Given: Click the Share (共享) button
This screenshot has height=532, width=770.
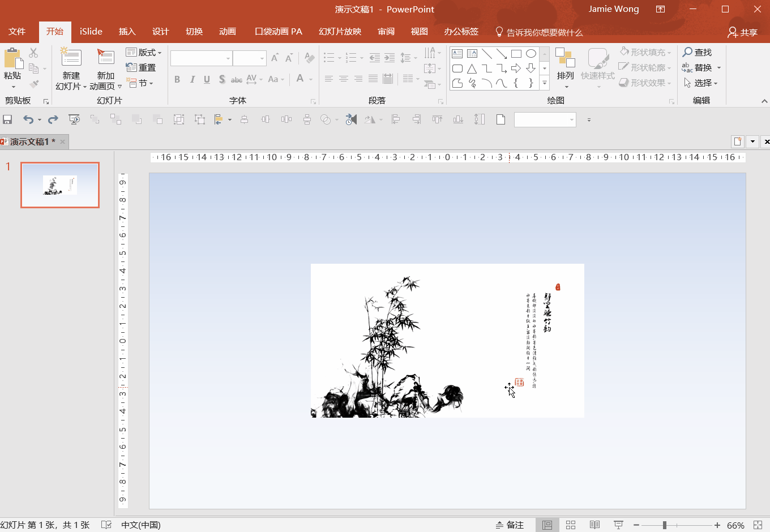Looking at the screenshot, I should click(x=742, y=32).
